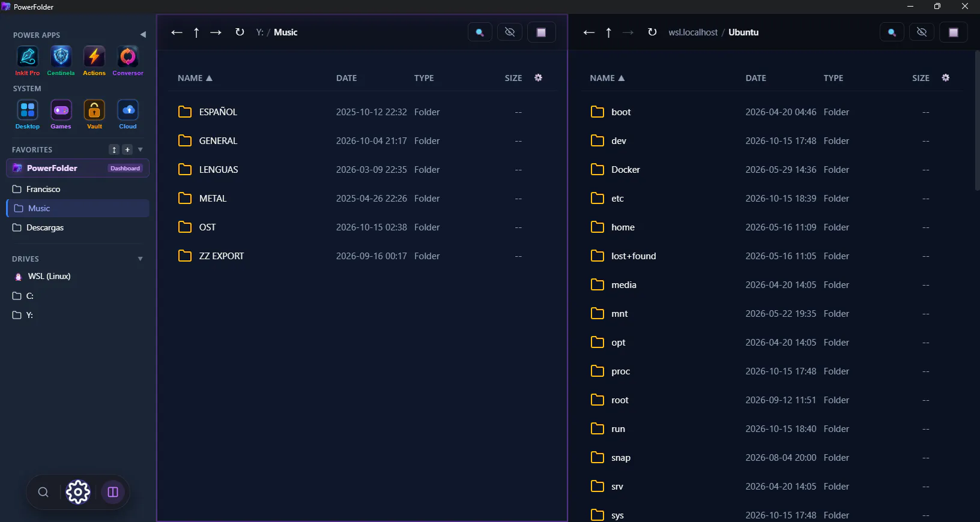980x522 pixels.
Task: Click the Y: breadcrumb in the Music pane
Action: (x=259, y=32)
